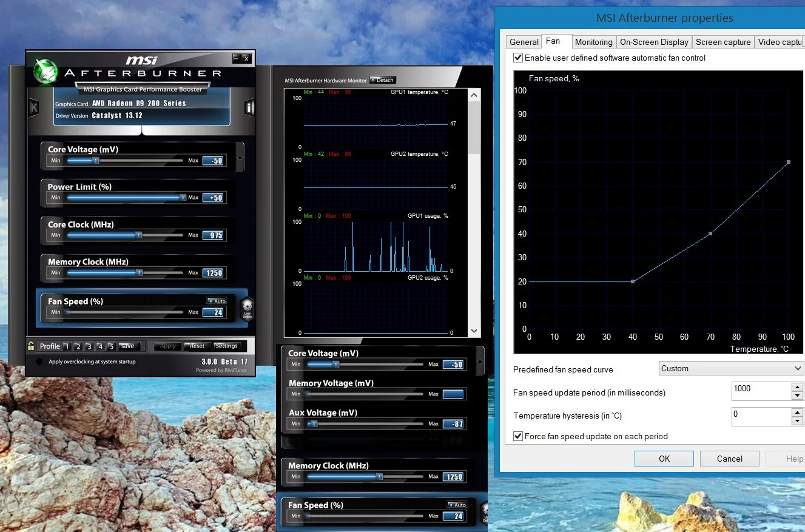Click the Memory Voltage slider track

pyautogui.click(x=365, y=394)
